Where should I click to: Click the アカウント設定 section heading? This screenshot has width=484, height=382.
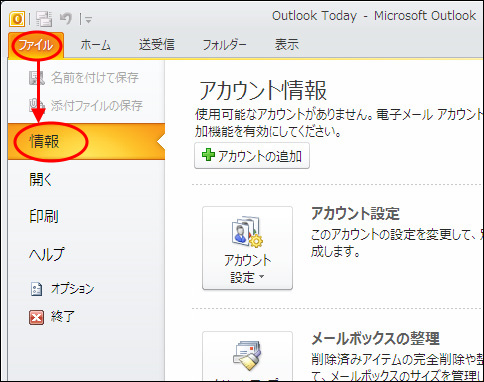coord(355,214)
